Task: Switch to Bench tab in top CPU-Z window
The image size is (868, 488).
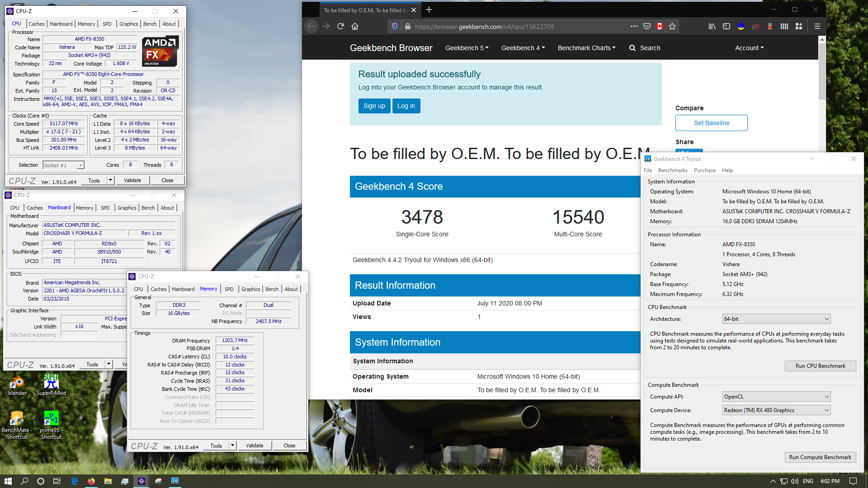Action: coord(150,24)
